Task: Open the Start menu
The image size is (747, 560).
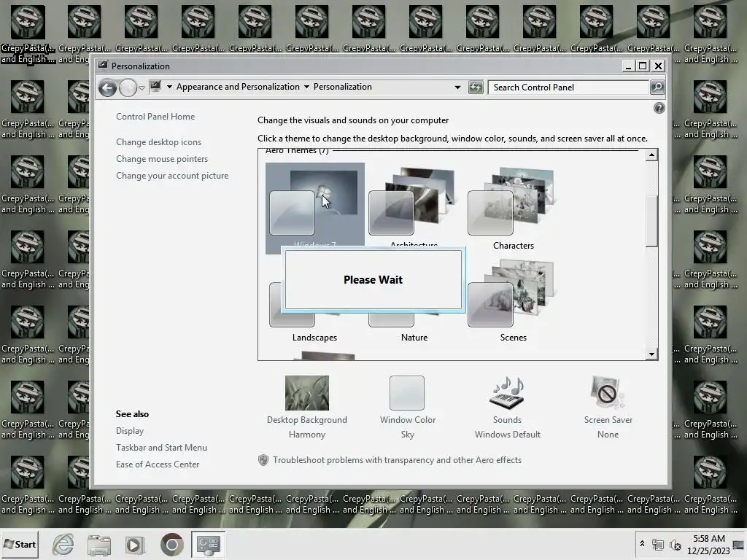Action: coord(20,544)
